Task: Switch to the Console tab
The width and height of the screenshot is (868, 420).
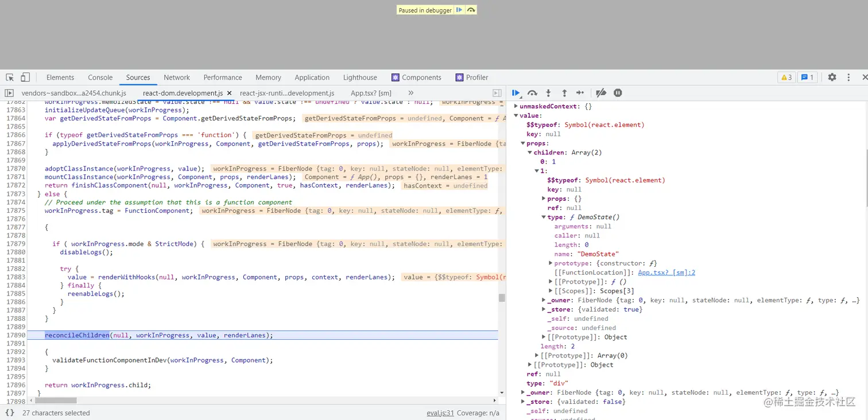Action: pyautogui.click(x=100, y=77)
